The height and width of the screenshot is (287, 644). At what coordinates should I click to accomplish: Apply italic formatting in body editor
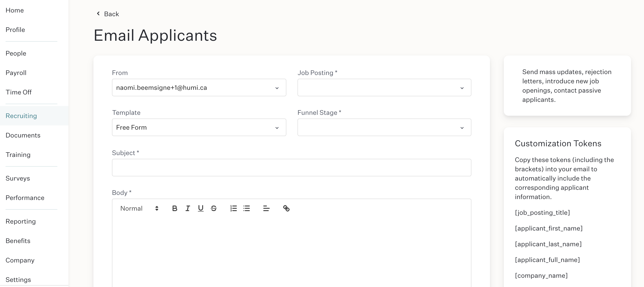click(x=188, y=208)
